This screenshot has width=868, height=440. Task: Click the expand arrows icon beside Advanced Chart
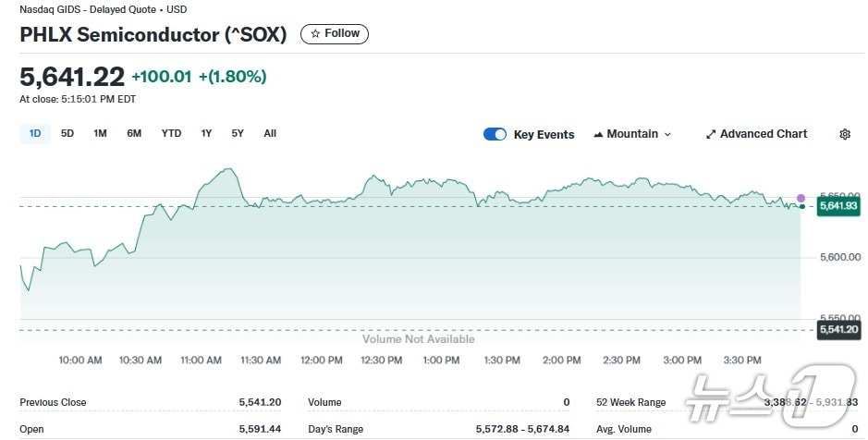pyautogui.click(x=711, y=134)
